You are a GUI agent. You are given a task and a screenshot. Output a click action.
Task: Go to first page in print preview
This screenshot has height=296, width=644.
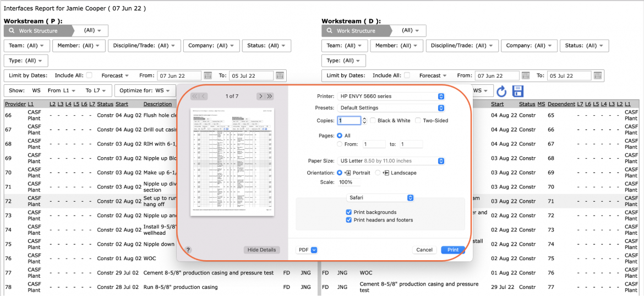pos(195,96)
